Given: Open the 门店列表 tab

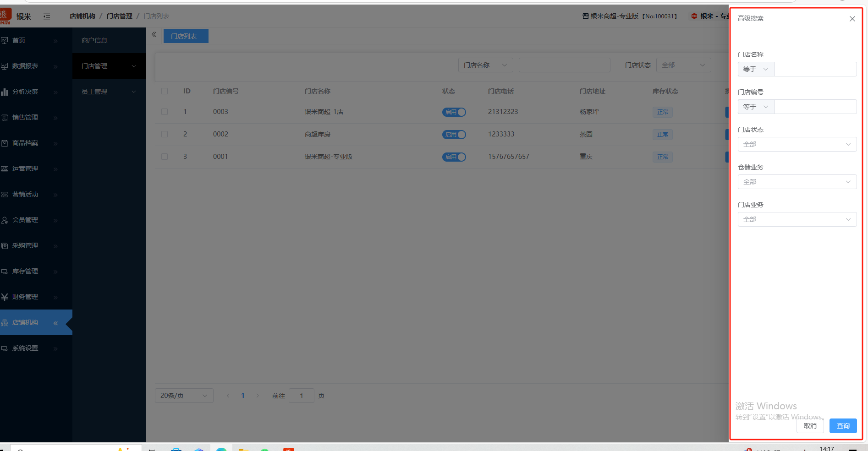Looking at the screenshot, I should pos(186,36).
